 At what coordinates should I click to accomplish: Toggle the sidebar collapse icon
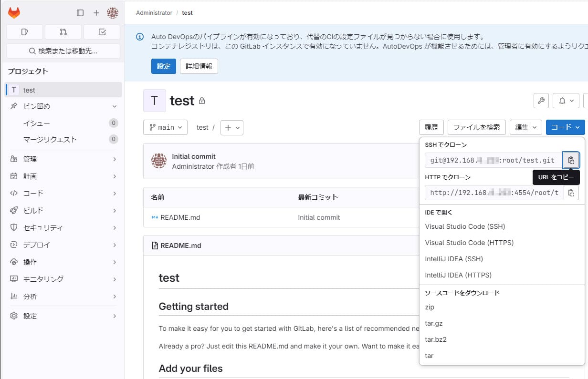tap(80, 13)
